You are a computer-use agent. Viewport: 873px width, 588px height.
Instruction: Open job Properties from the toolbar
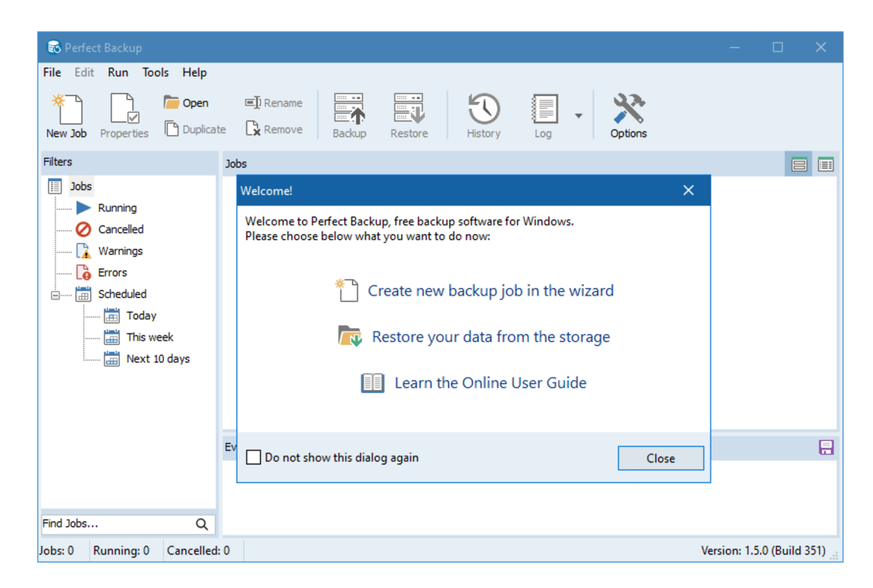coord(125,116)
